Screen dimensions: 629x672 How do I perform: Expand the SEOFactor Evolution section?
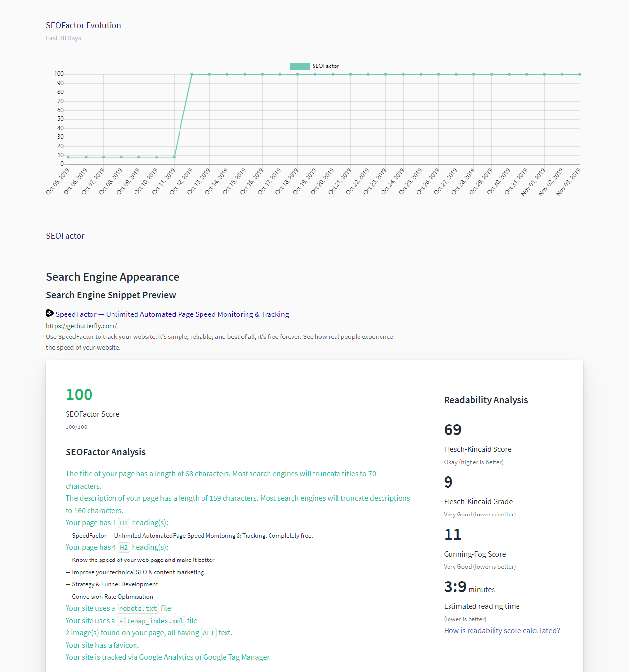point(83,25)
